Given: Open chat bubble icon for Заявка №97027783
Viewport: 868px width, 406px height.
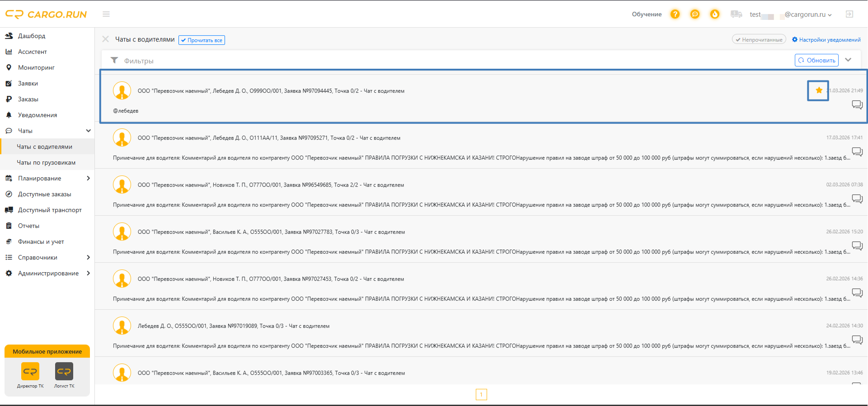Looking at the screenshot, I should tap(857, 246).
